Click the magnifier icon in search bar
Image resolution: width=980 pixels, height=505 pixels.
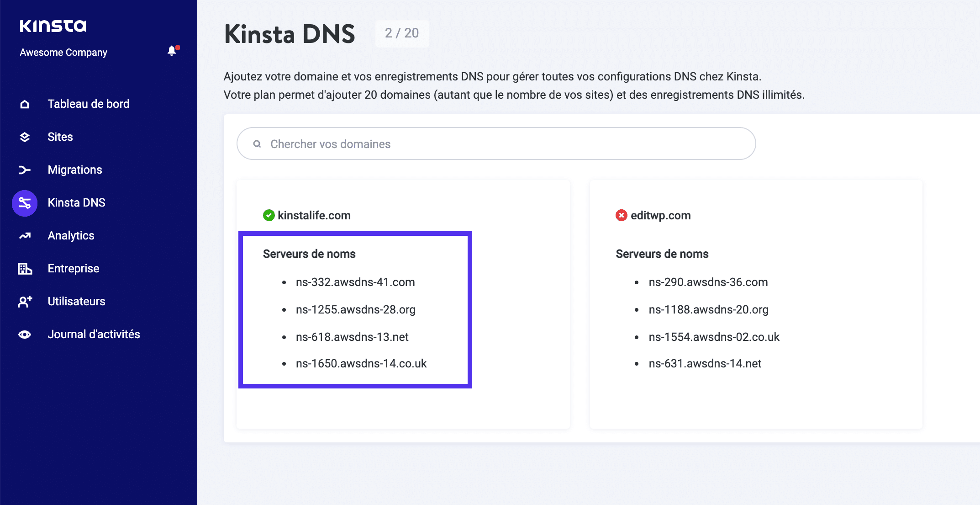257,143
